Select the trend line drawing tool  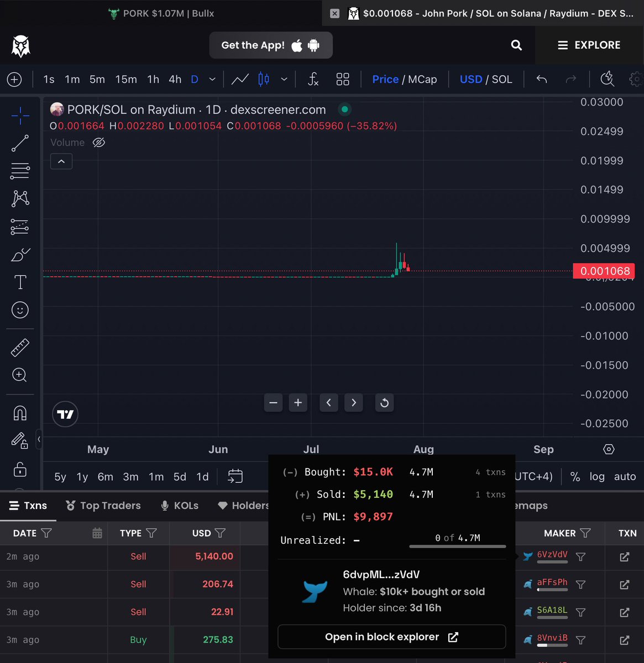click(x=20, y=143)
